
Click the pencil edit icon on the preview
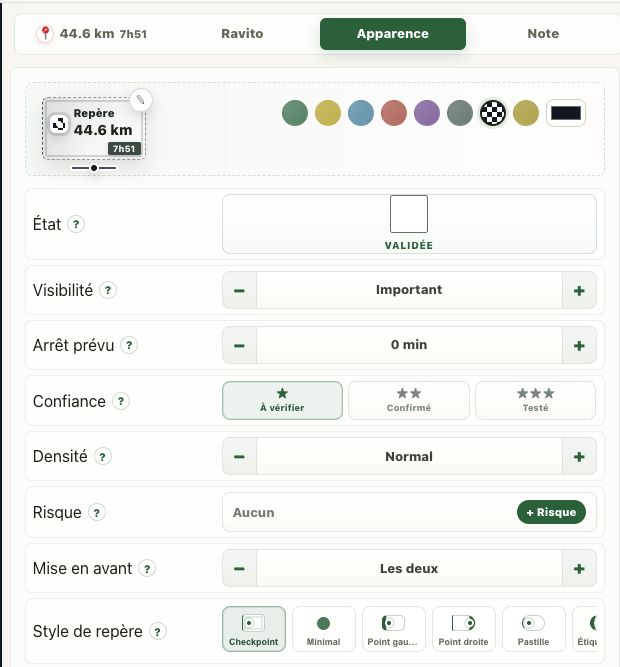click(141, 100)
